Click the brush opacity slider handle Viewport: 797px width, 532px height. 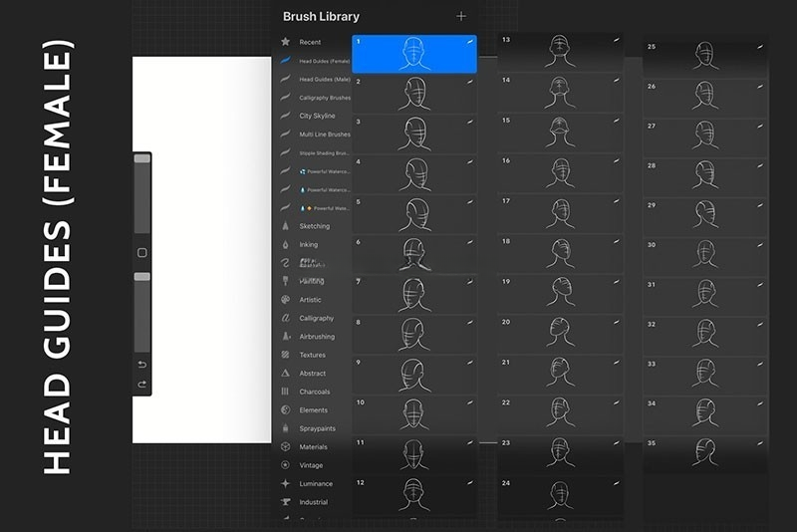point(142,276)
